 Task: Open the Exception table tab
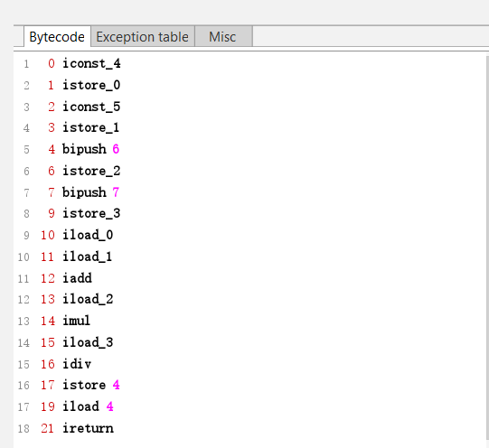[143, 37]
